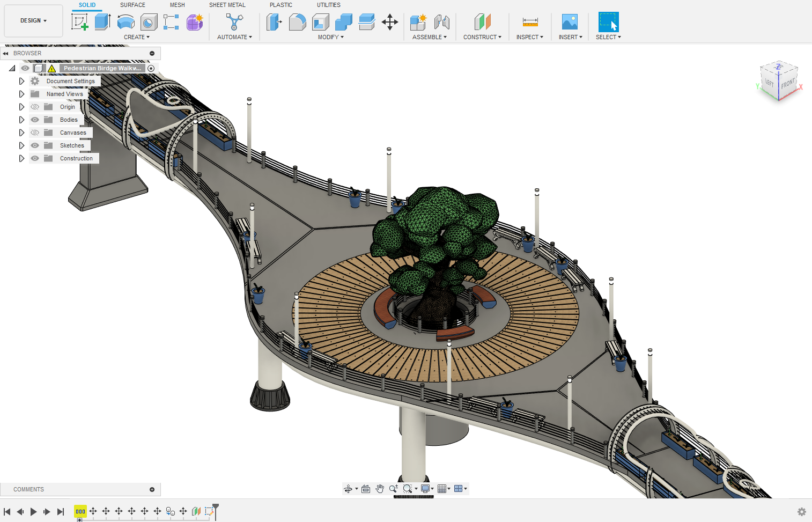Expand the Bodies folder in the Browser
The image size is (812, 522).
[x=21, y=119]
